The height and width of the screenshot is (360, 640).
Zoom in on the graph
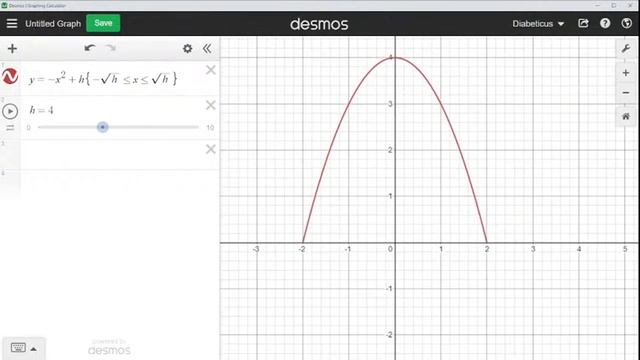click(x=625, y=73)
